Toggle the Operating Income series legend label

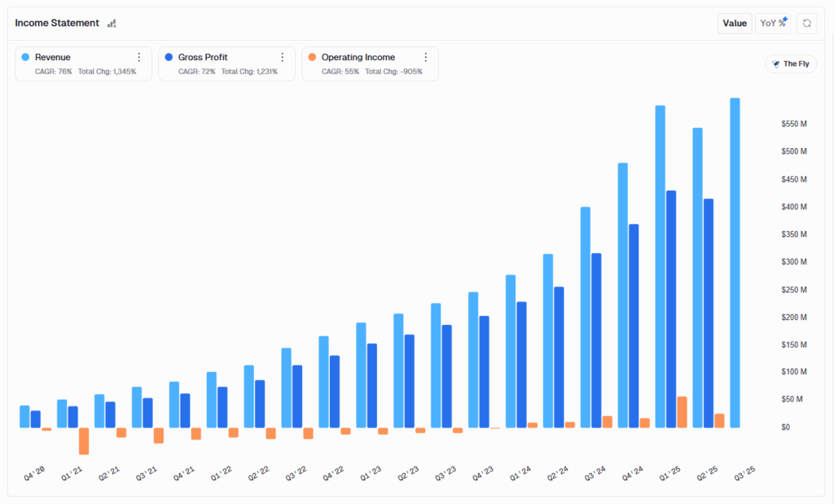[358, 58]
